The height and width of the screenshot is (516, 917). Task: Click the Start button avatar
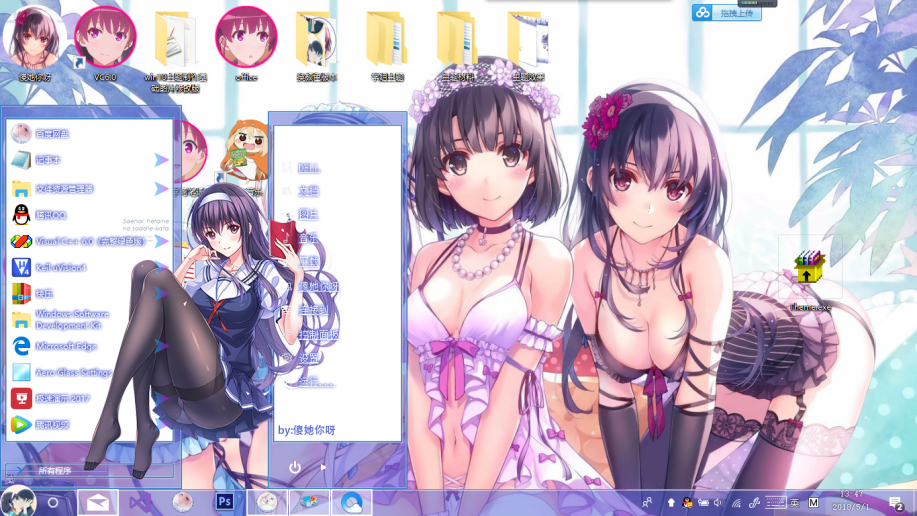18,501
